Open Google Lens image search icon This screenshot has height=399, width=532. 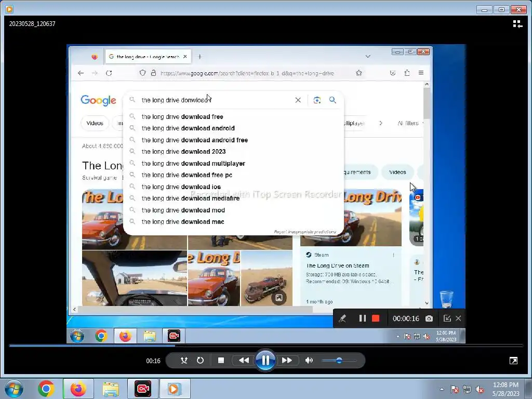click(317, 100)
